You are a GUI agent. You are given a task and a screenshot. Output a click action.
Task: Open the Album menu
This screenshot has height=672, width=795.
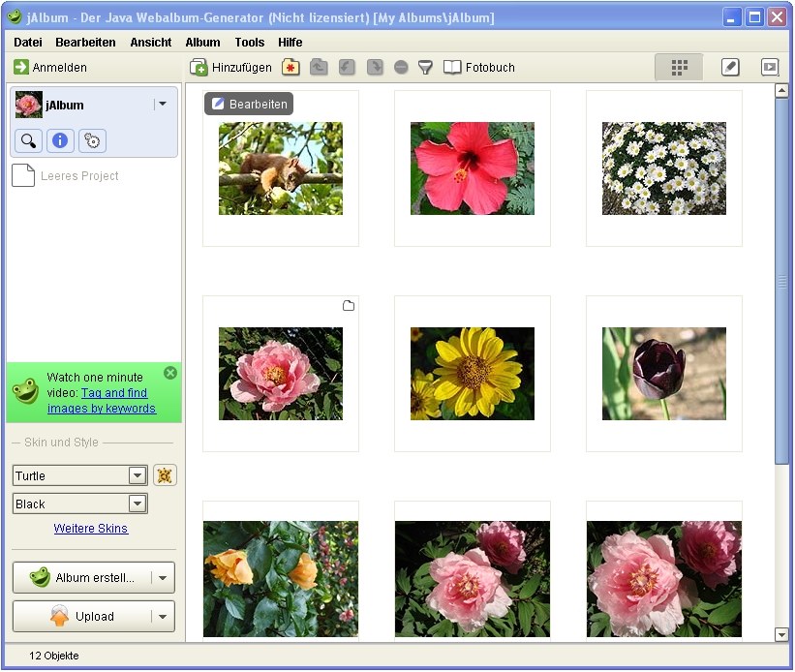coord(202,43)
